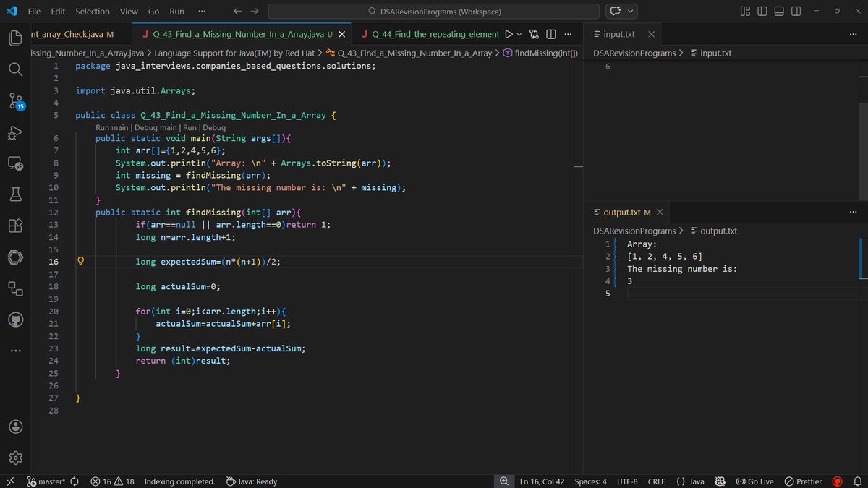Open Language Support for Java breadcrumb
868x488 pixels.
coord(236,53)
